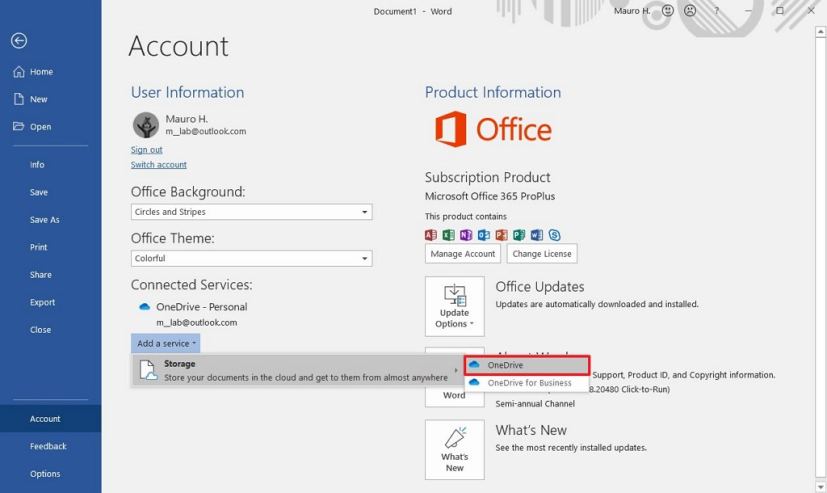Open the Update Options dropdown
This screenshot has width=827, height=493.
(455, 306)
